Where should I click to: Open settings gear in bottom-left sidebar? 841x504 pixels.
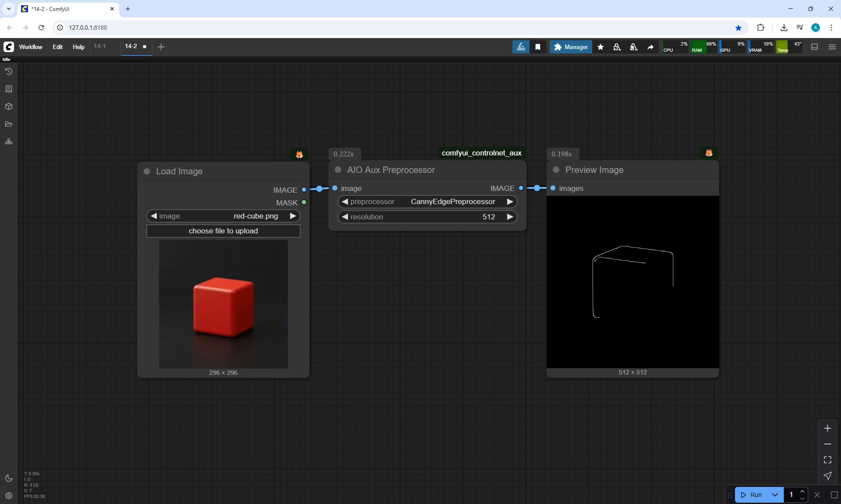[x=9, y=496]
